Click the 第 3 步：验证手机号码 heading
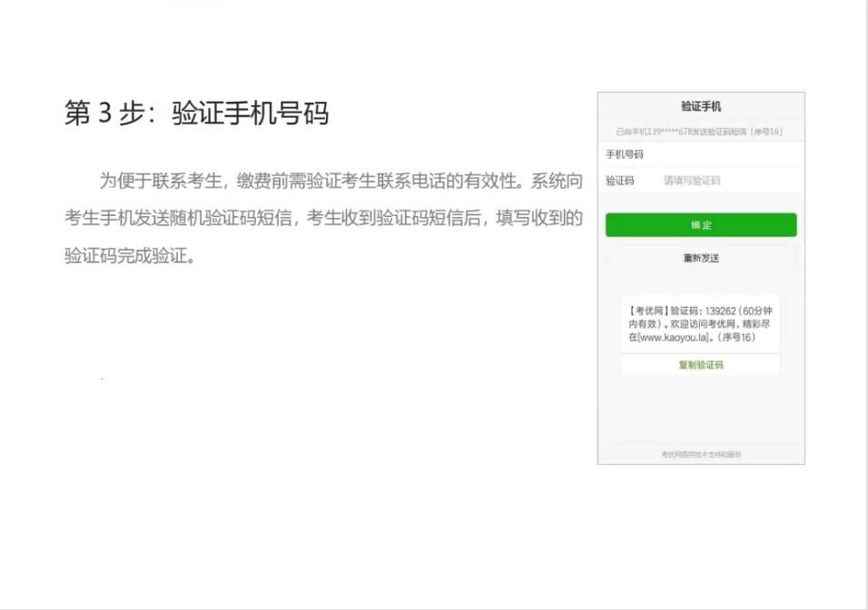Screen dimensions: 868x610 [196, 114]
